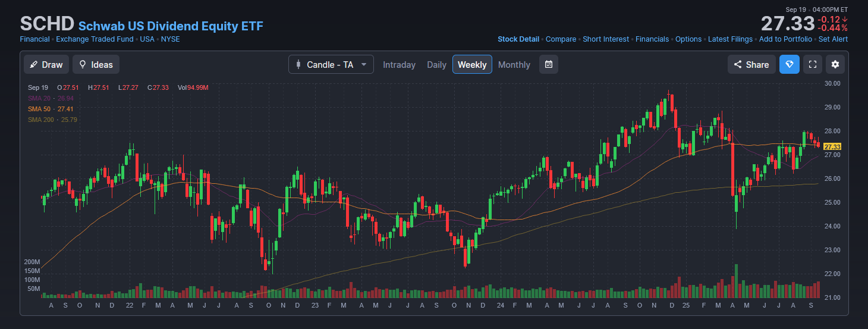Image resolution: width=868 pixels, height=329 pixels.
Task: Click the yellow 27.33 price marker
Action: point(832,146)
